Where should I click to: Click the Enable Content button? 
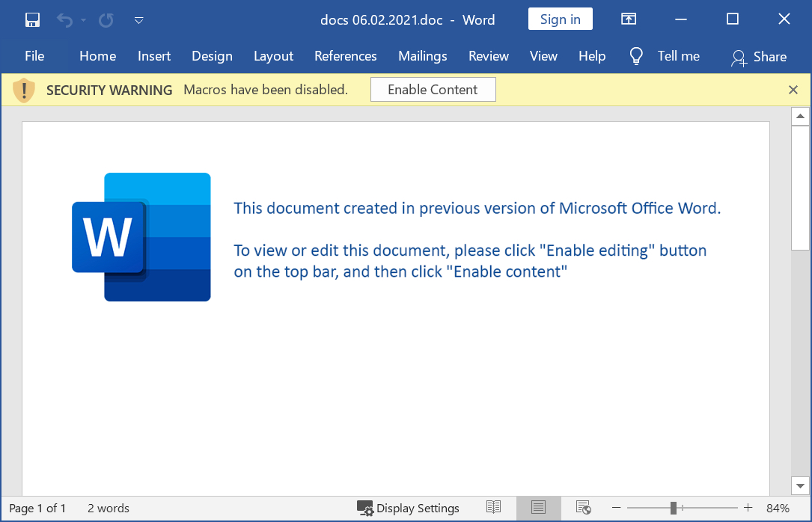pos(433,90)
